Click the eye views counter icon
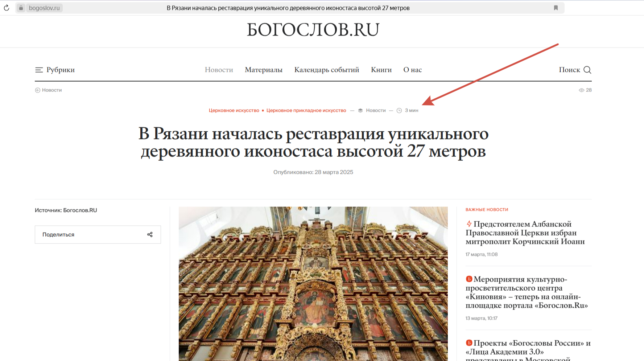644x361 pixels. click(581, 90)
